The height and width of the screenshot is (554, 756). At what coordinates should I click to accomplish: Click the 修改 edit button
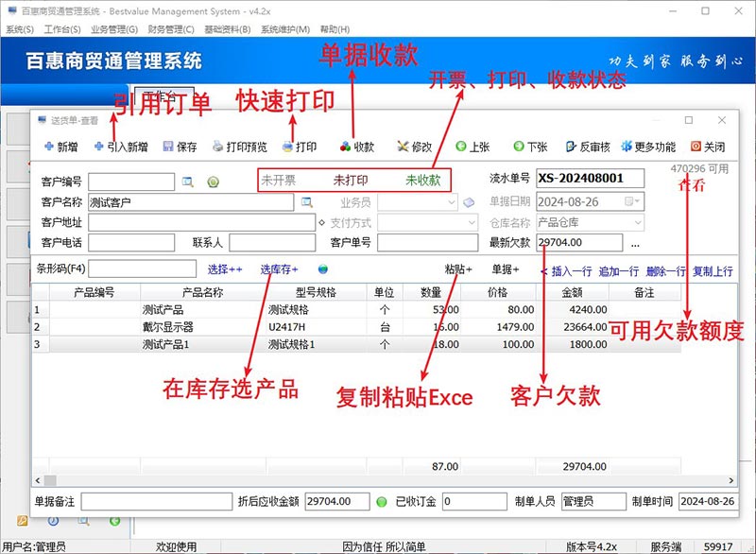[x=415, y=147]
